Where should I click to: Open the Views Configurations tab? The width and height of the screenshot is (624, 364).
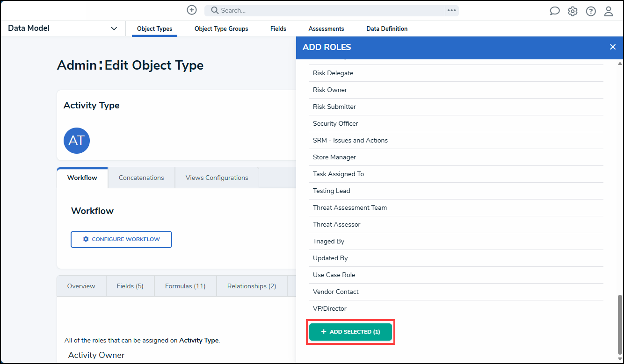coord(217,178)
